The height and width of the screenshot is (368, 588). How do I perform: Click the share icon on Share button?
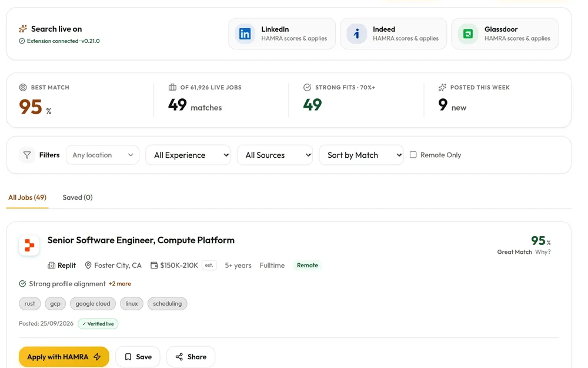click(179, 357)
